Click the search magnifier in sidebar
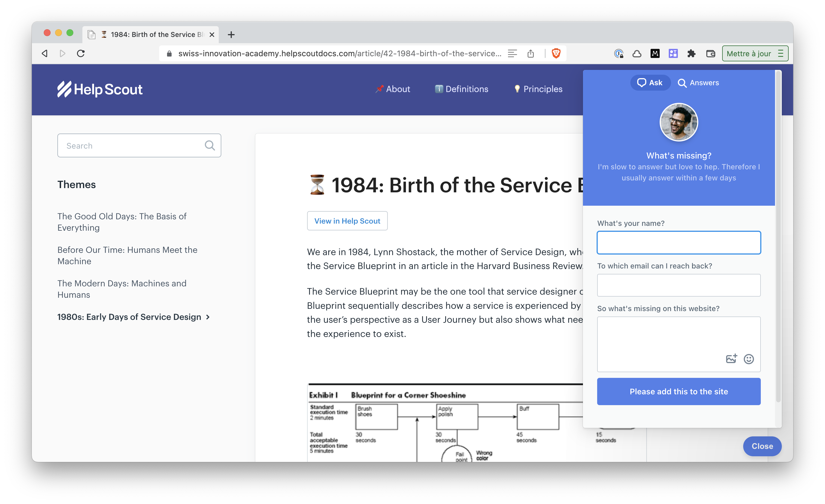The height and width of the screenshot is (504, 825). [x=210, y=145]
